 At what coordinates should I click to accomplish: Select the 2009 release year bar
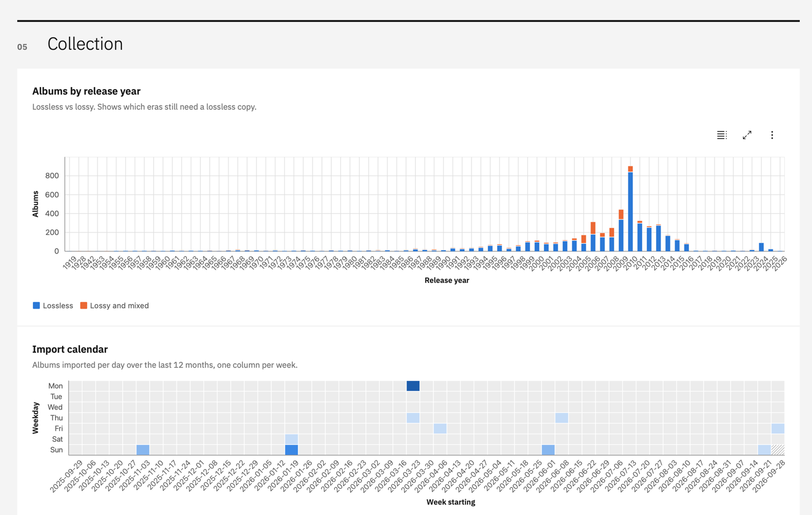[621, 230]
